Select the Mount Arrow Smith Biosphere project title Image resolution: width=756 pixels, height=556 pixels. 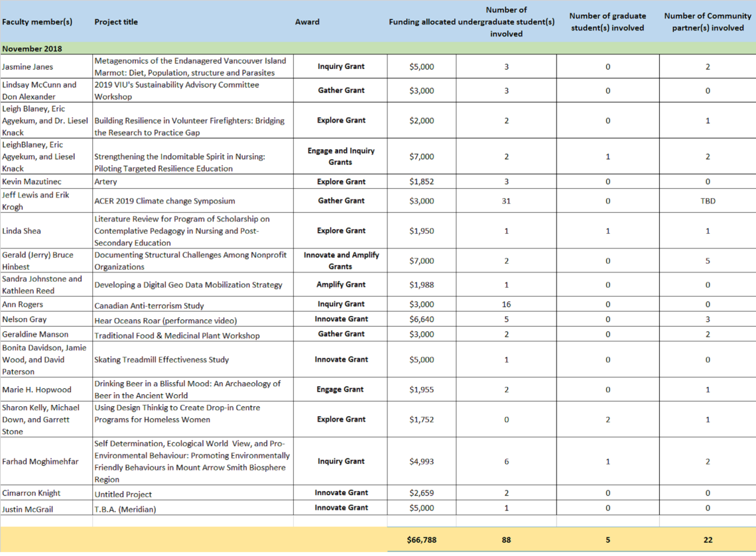click(192, 462)
